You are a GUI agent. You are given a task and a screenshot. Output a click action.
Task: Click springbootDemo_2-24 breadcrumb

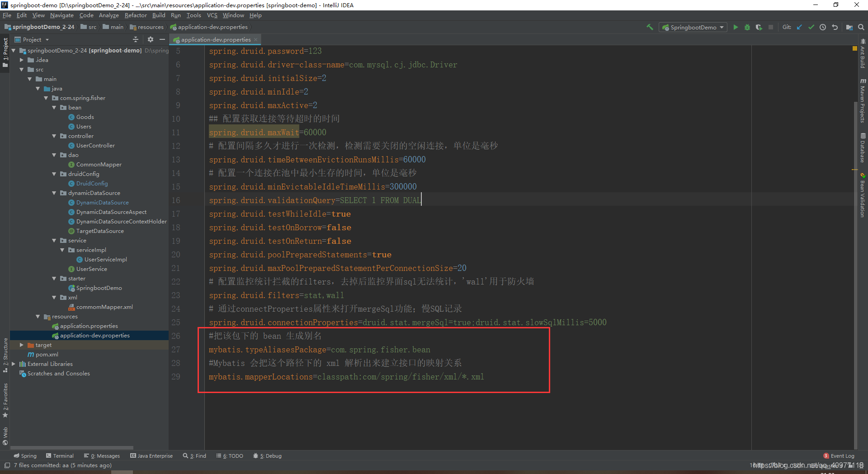pyautogui.click(x=39, y=27)
